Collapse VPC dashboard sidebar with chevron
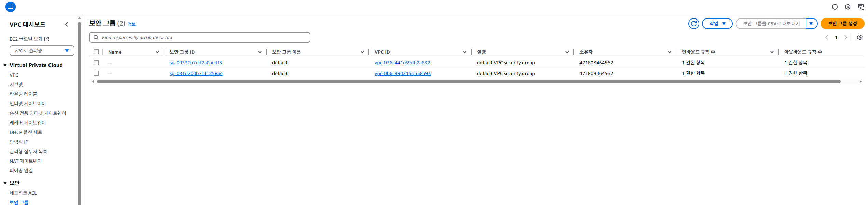This screenshot has width=868, height=205. [x=67, y=24]
